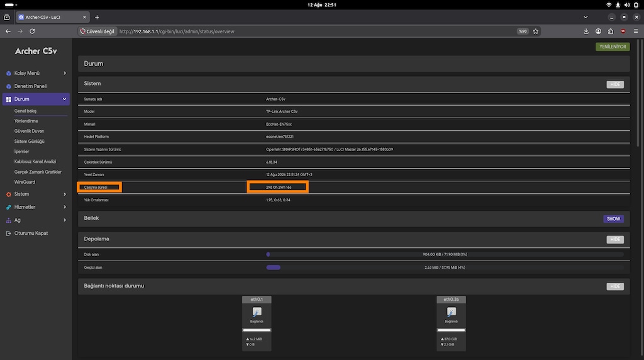The height and width of the screenshot is (360, 644).
Task: Click the Disk alanı usage bar
Action: pyautogui.click(x=445, y=254)
